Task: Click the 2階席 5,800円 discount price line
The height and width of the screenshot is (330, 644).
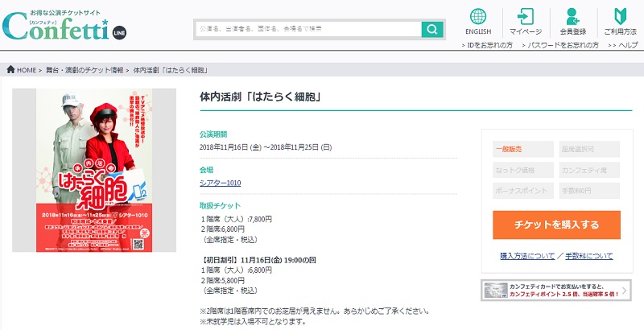Action: (x=223, y=280)
